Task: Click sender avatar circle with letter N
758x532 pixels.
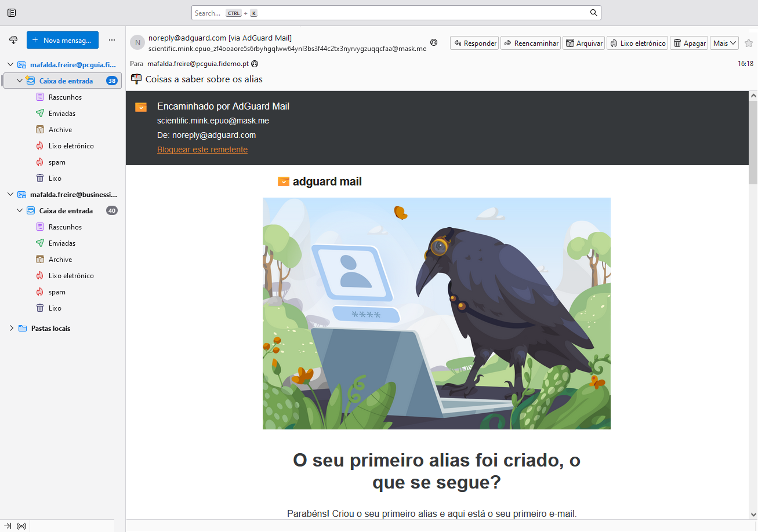Action: click(137, 42)
